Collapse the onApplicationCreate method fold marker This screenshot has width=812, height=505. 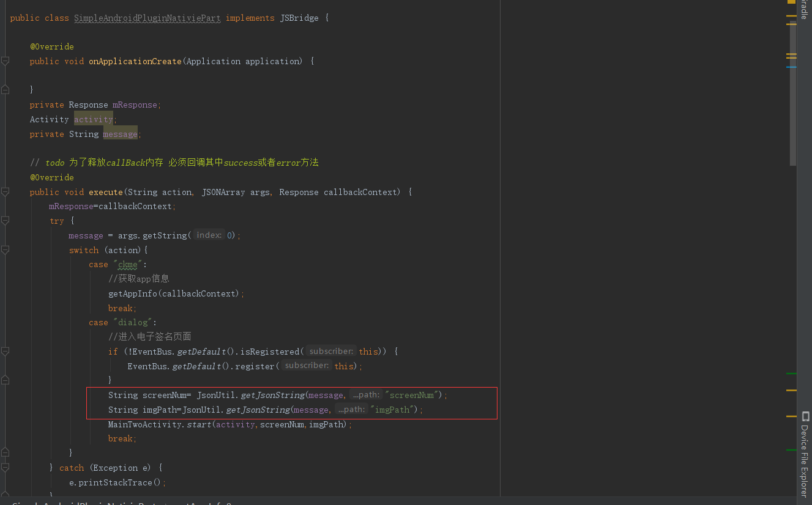5,61
